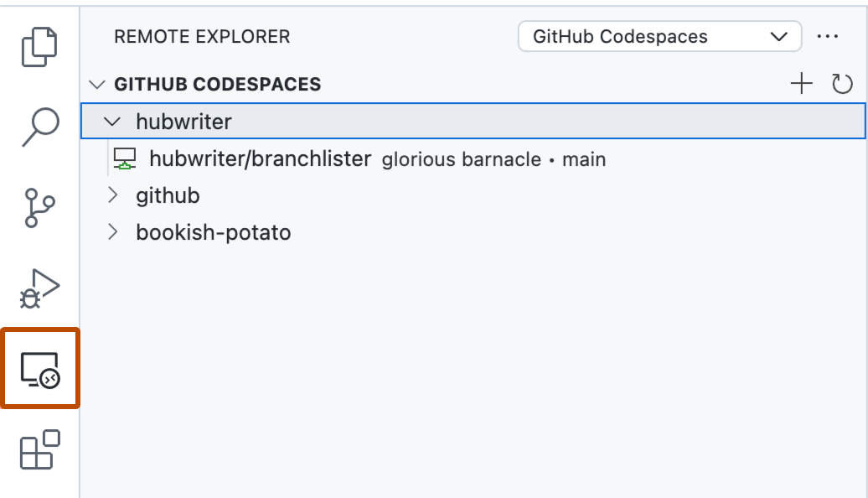Refresh the GitHub Codespaces list

click(x=842, y=84)
